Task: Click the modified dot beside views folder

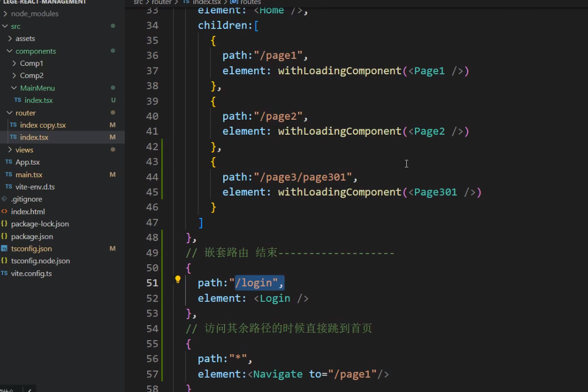Action: click(x=113, y=150)
